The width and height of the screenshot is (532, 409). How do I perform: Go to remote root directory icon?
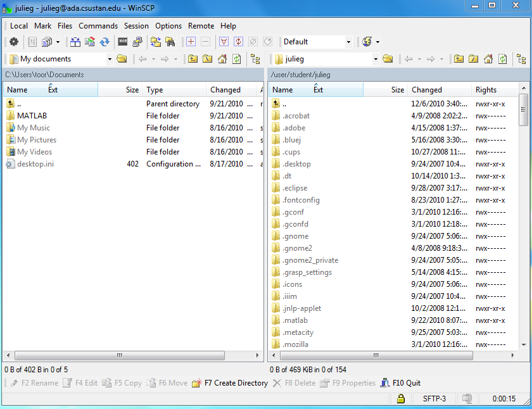[473, 59]
